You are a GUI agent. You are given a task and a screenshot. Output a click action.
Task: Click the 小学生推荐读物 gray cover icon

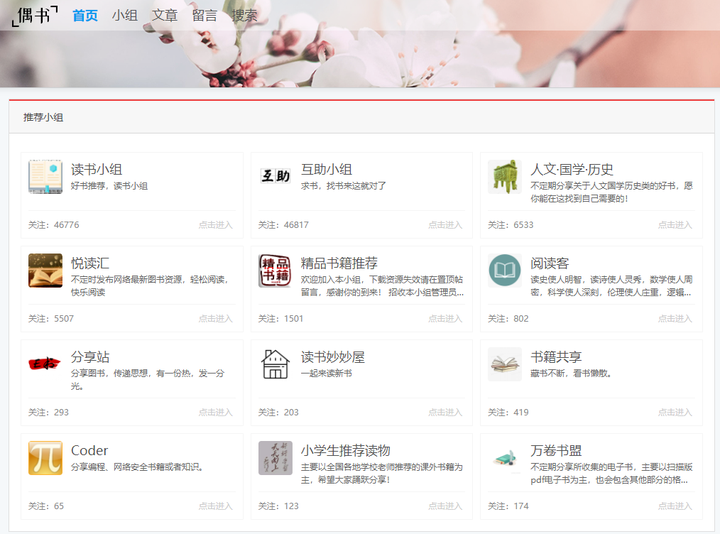[275, 458]
